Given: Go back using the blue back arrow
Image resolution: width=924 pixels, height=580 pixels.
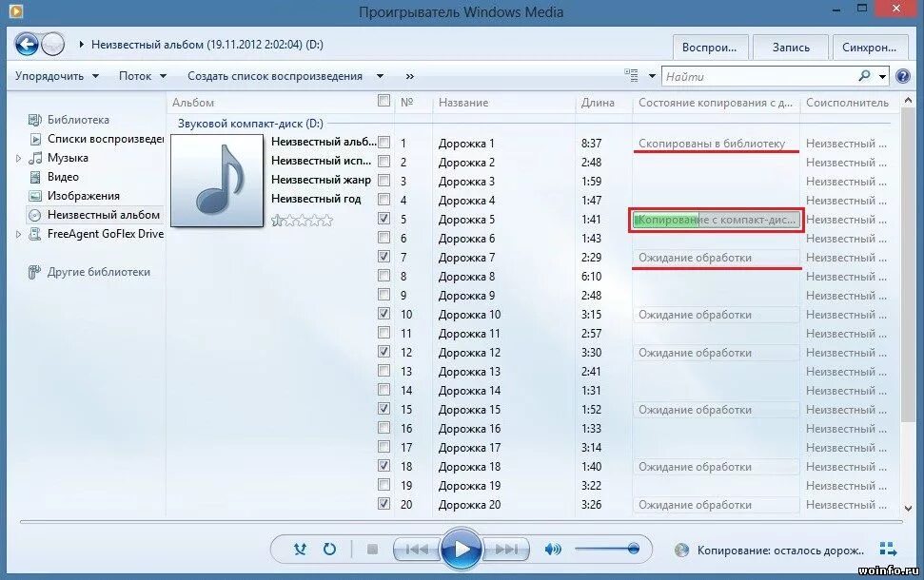Looking at the screenshot, I should [27, 44].
